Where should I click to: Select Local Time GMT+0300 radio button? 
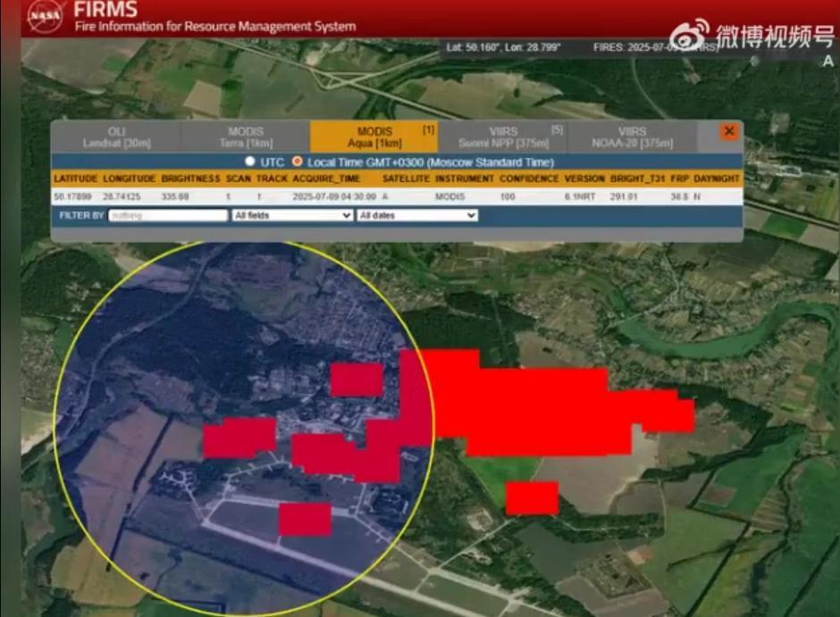(x=297, y=161)
